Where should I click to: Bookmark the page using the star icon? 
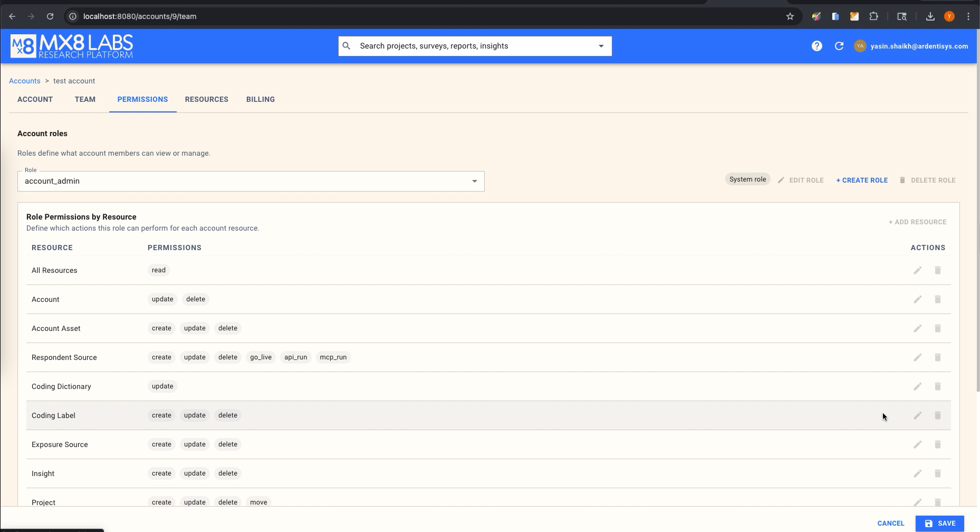[x=790, y=16]
